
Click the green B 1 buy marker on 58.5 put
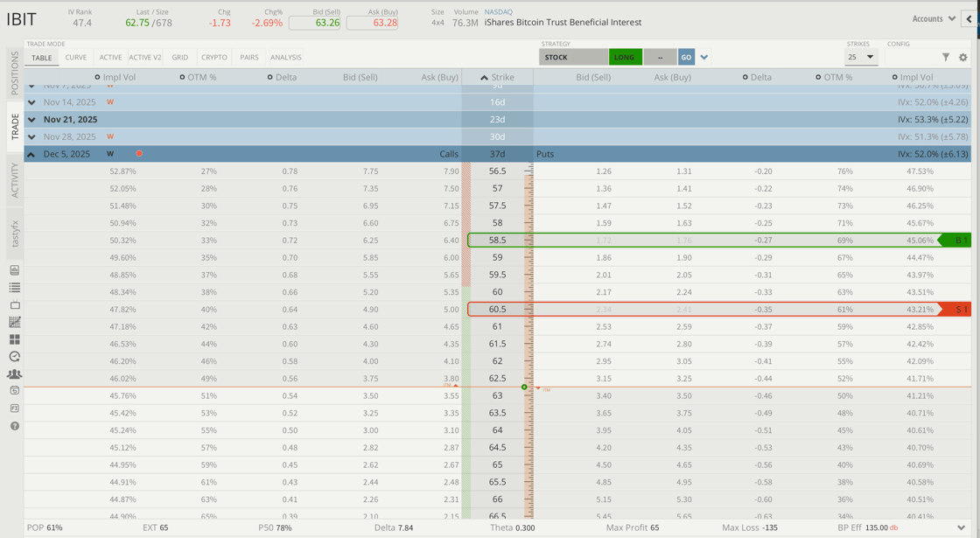(955, 240)
